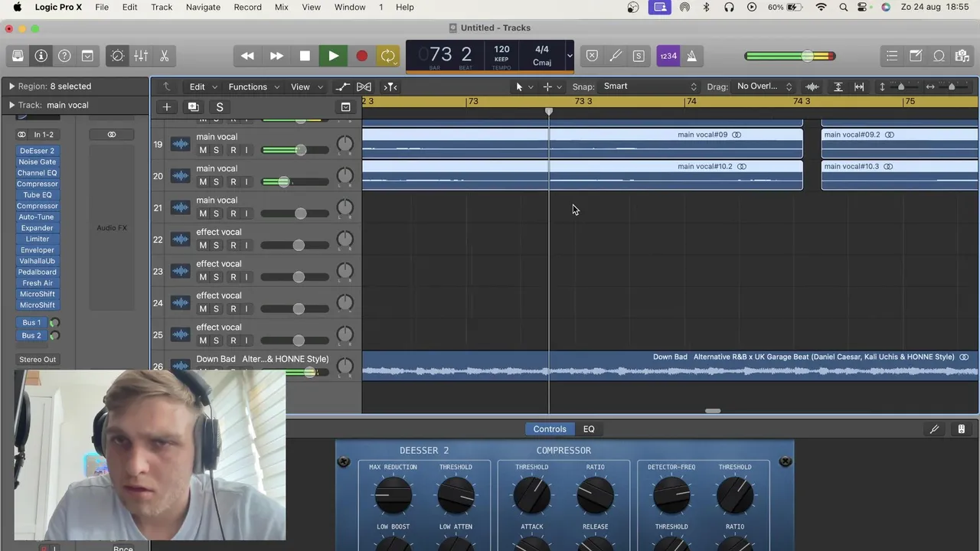The image size is (980, 551).
Task: Open the Navigate menu
Action: (x=203, y=7)
